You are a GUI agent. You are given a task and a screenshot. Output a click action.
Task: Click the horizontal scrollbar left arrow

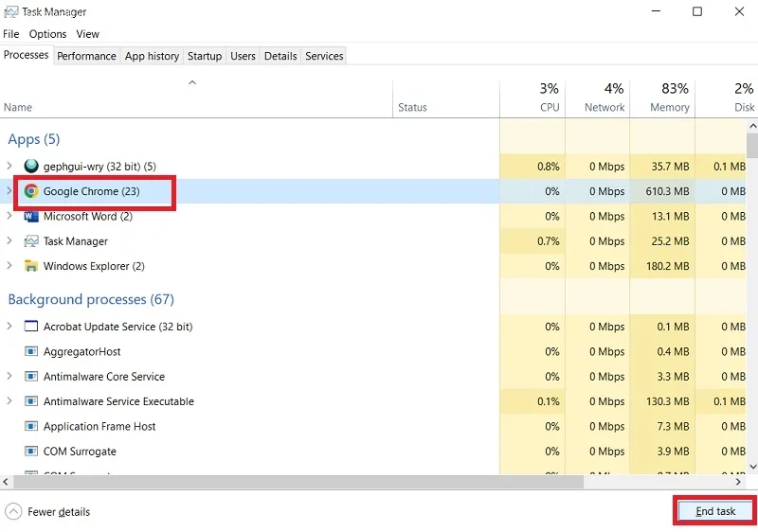click(x=6, y=481)
